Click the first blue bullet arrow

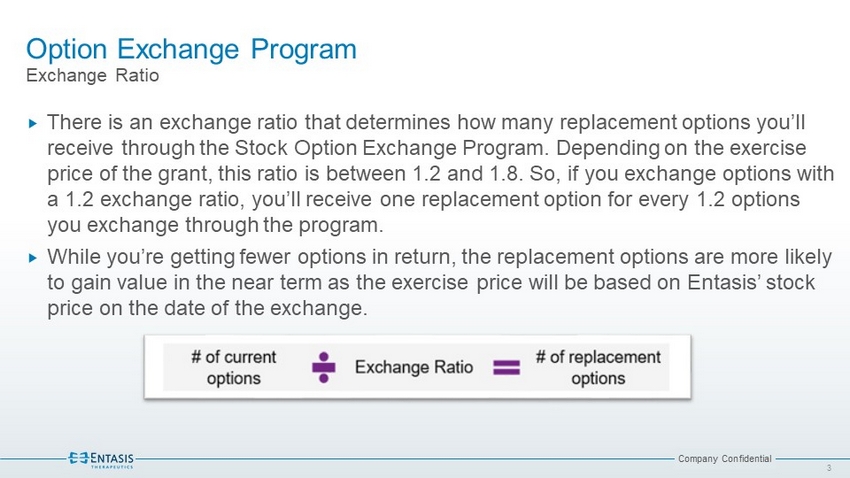pos(33,124)
